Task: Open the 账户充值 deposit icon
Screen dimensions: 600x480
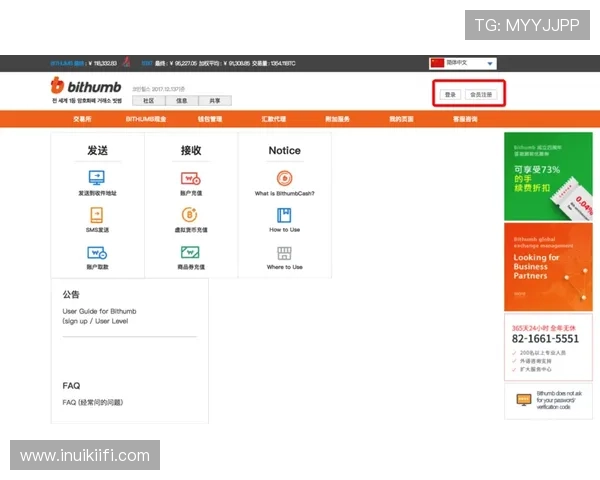Action: [x=191, y=179]
